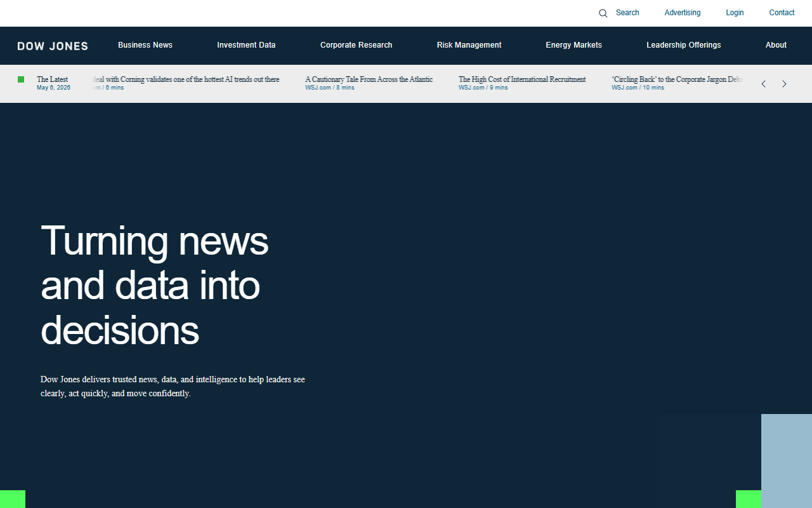Open the Search link in top bar
The width and height of the screenshot is (812, 508).
click(627, 13)
